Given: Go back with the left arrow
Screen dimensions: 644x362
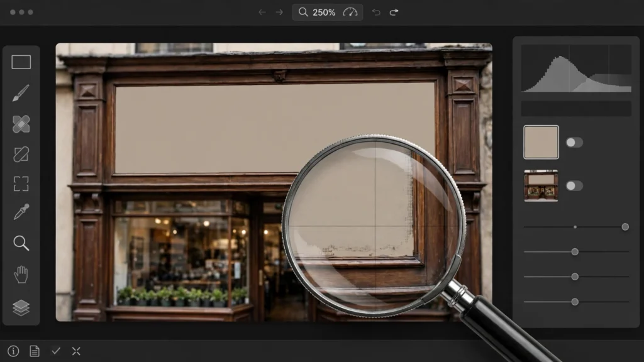Looking at the screenshot, I should (262, 13).
